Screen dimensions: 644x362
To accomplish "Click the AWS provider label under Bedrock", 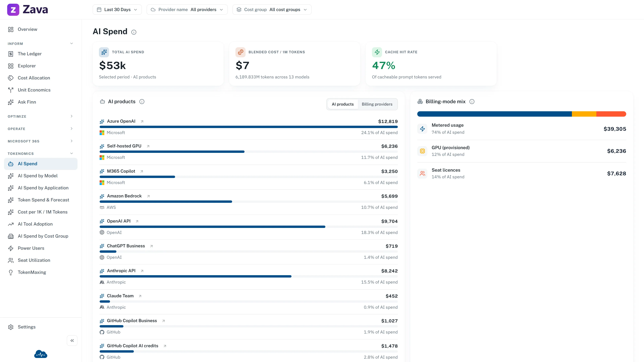I will [111, 208].
